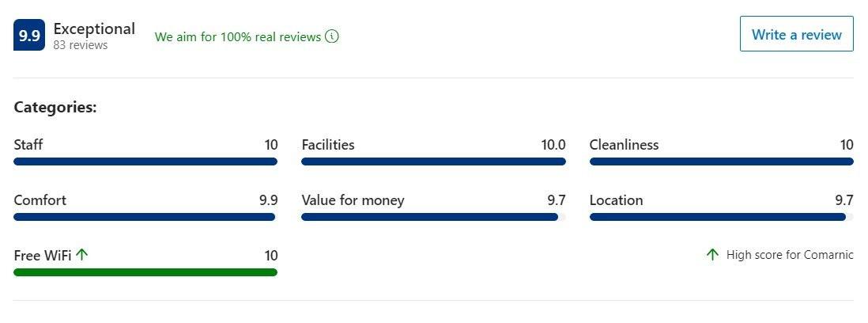Click the Categories heading
The width and height of the screenshot is (868, 323).
coord(55,108)
